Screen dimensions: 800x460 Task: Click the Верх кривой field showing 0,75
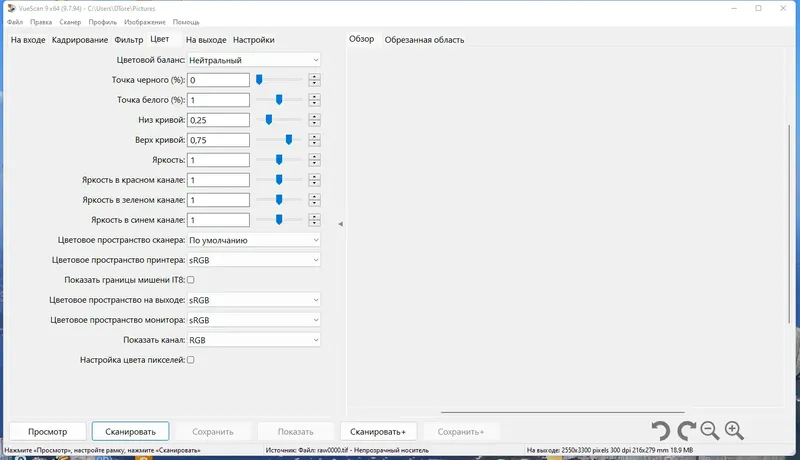click(x=218, y=140)
